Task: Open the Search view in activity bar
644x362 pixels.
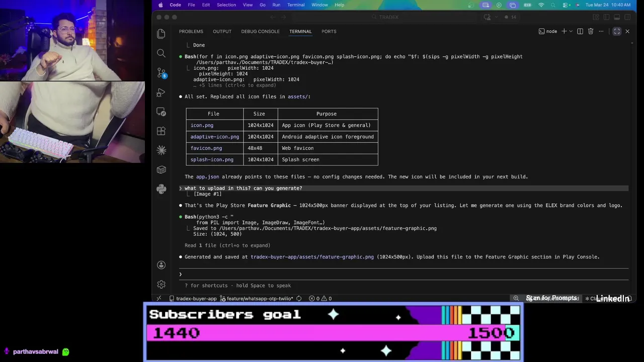Action: pyautogui.click(x=161, y=53)
